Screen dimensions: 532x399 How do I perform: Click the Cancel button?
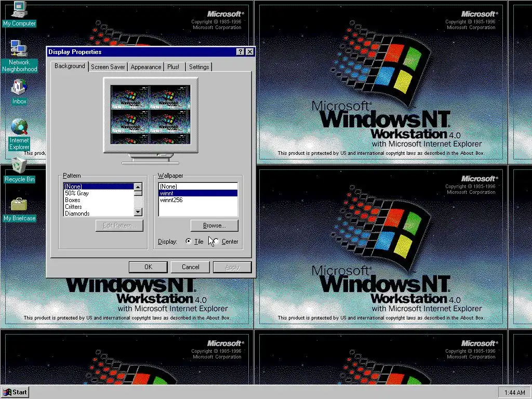coord(190,267)
